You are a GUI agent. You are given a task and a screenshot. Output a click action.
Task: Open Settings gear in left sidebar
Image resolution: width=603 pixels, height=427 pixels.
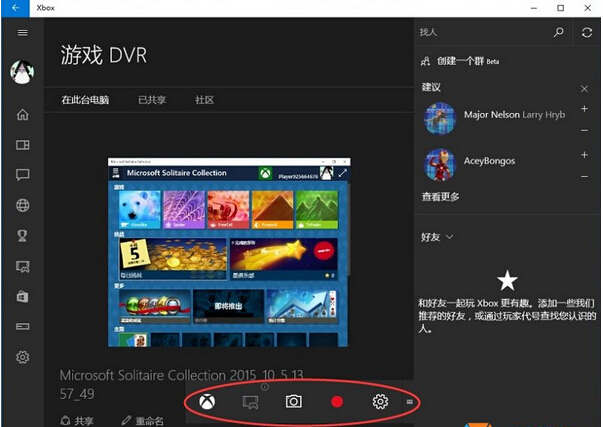(22, 357)
